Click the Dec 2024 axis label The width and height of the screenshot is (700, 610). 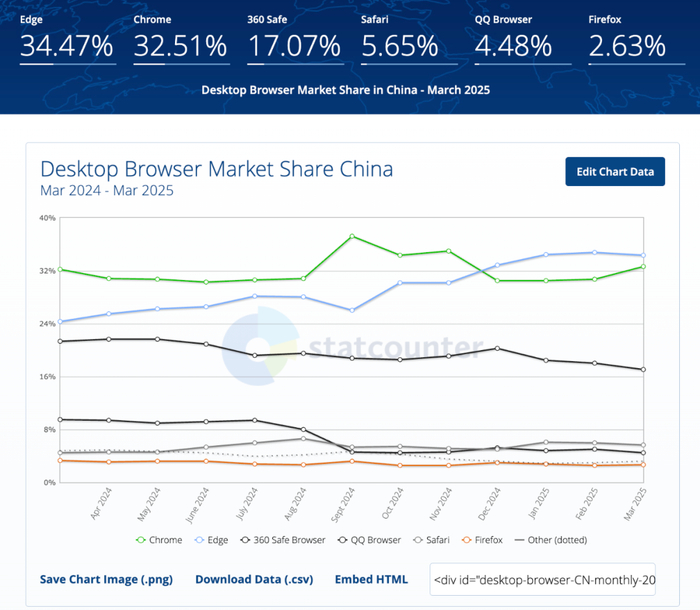pyautogui.click(x=489, y=504)
